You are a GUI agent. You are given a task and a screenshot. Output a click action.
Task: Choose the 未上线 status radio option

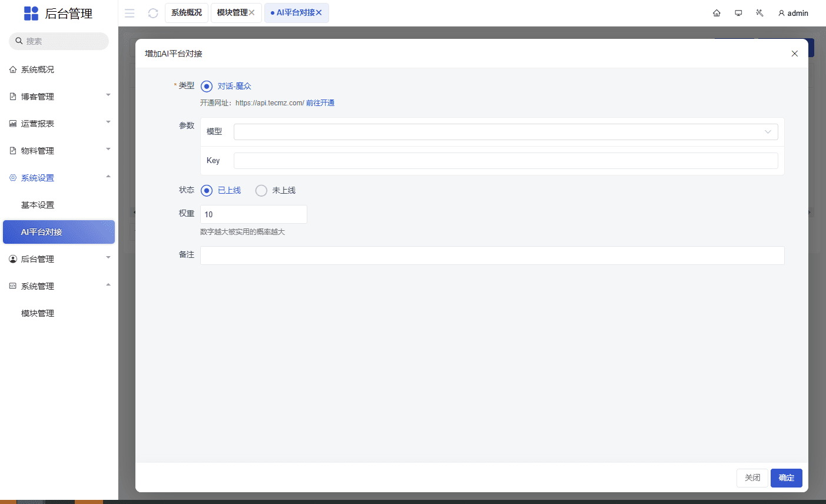pos(261,191)
